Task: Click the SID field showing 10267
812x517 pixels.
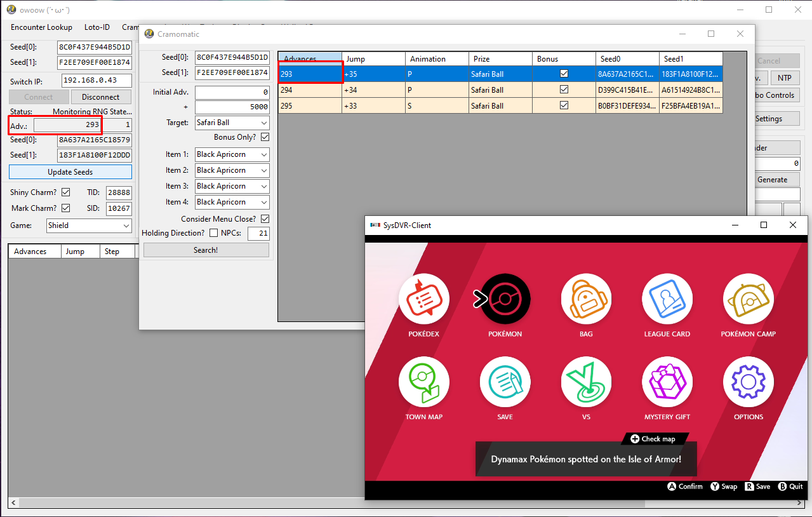Action: [119, 208]
